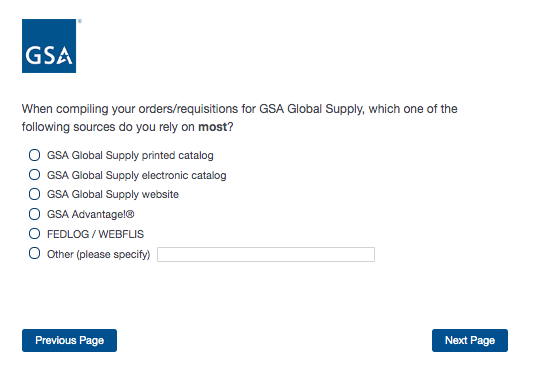Choose the electronic catalog radio circle
The width and height of the screenshot is (536, 386).
[34, 175]
